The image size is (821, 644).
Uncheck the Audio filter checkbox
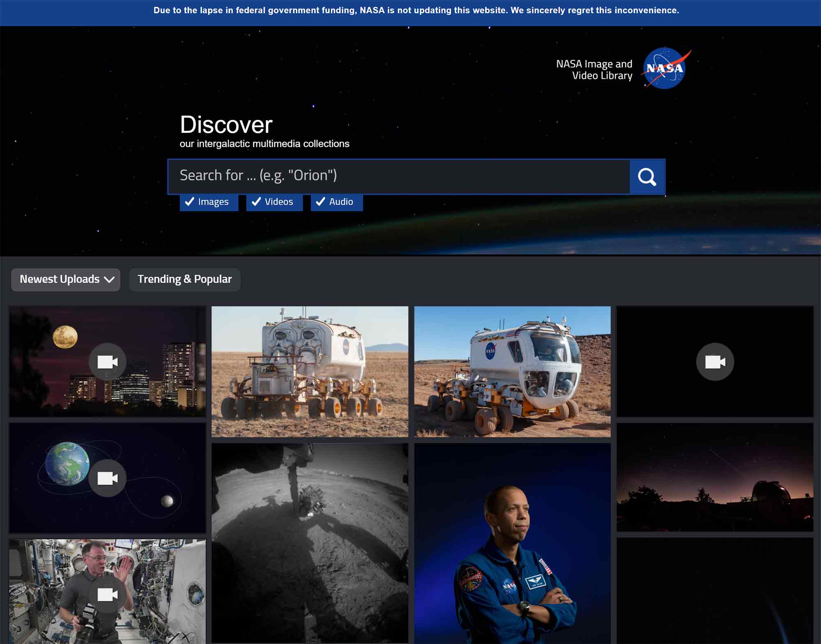336,202
